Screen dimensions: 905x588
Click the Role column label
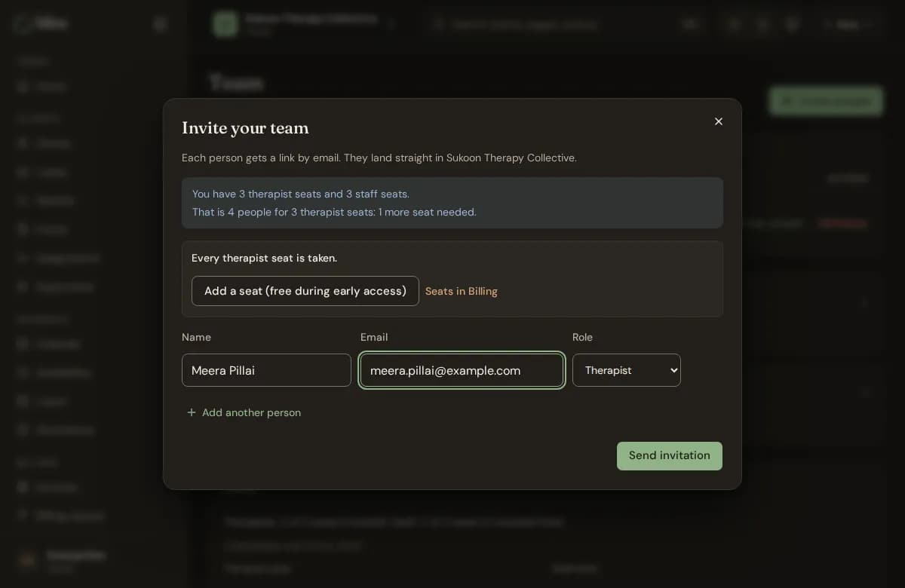tap(582, 337)
